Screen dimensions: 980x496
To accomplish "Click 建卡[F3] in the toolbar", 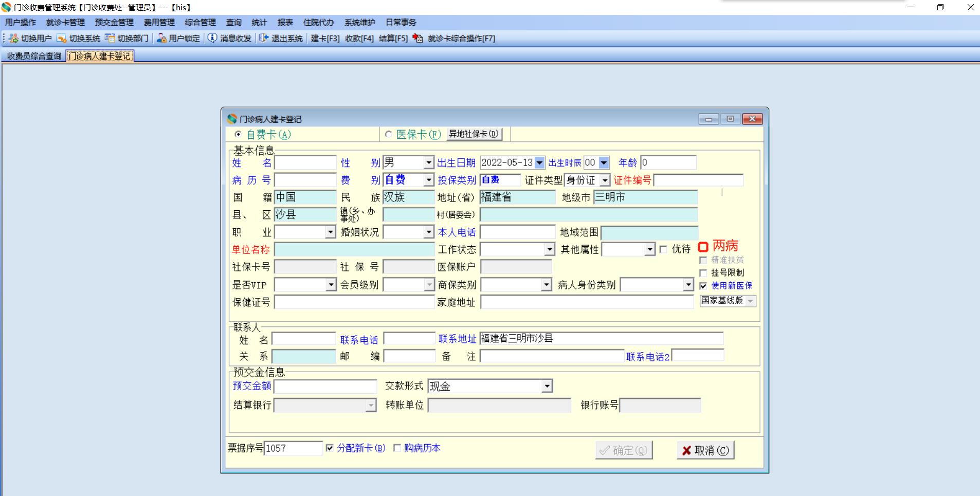I will pos(325,39).
